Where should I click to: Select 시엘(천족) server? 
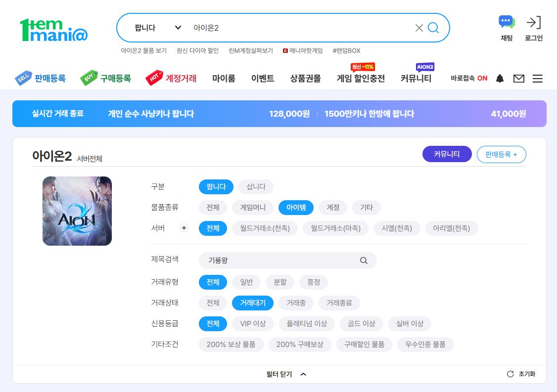click(x=397, y=228)
